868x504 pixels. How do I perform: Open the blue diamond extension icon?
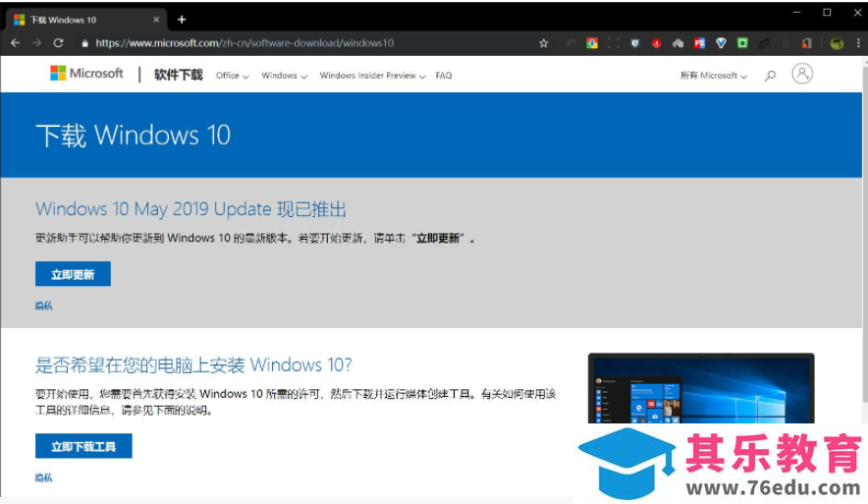coord(721,43)
